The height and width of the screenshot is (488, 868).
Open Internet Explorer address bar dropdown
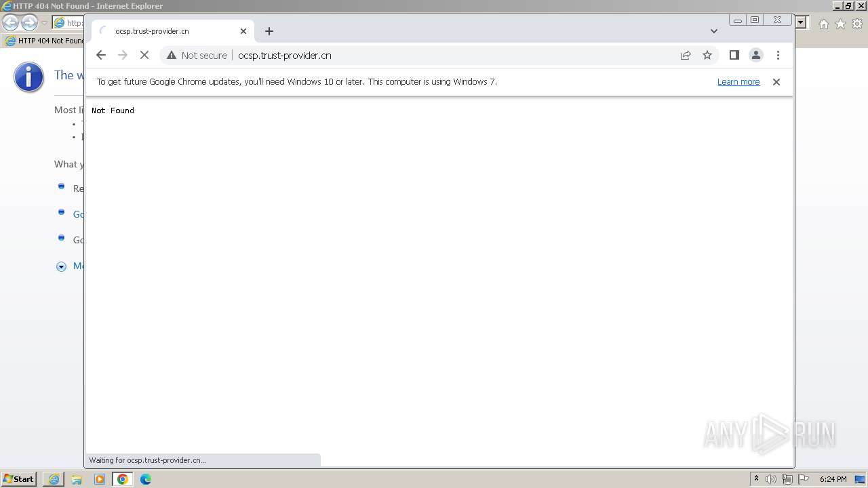pyautogui.click(x=802, y=23)
